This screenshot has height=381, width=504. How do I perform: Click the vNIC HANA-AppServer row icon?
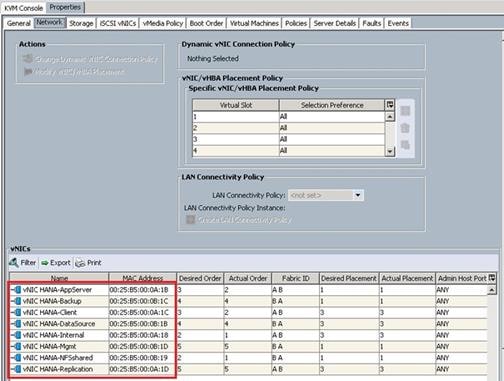pyautogui.click(x=17, y=290)
